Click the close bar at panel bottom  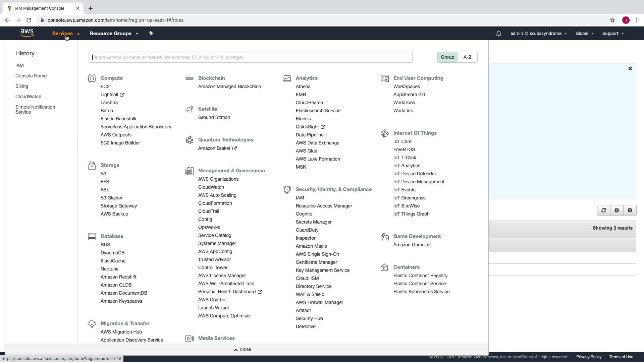pos(243,349)
